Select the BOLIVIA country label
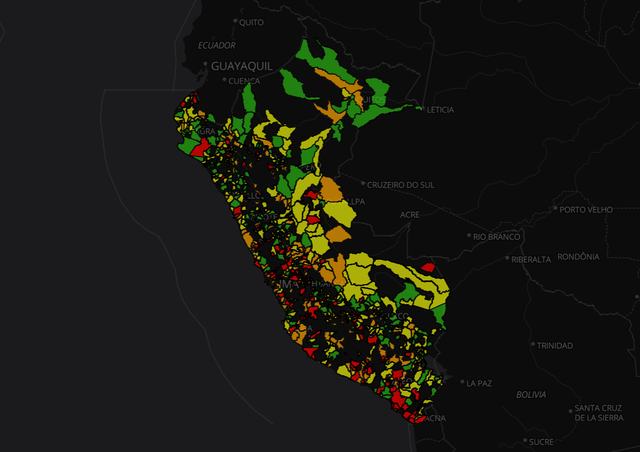The image size is (640, 452). (x=531, y=394)
